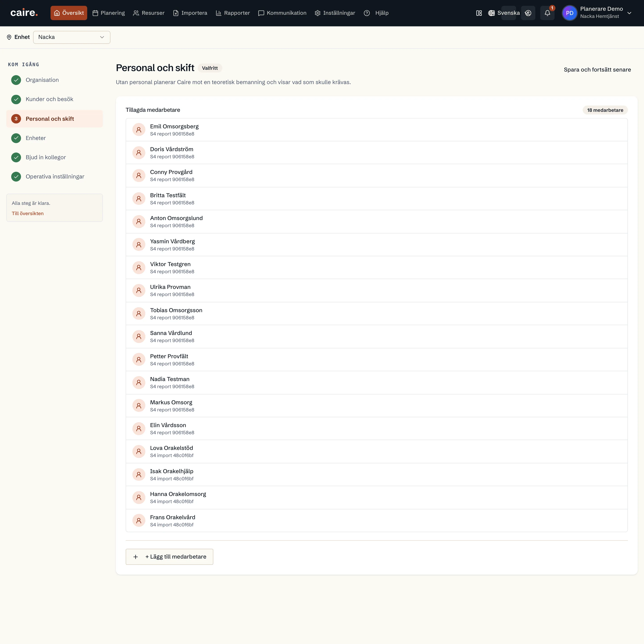Click the layout panel icon in header
Screen dimensions: 644x644
[x=479, y=13]
